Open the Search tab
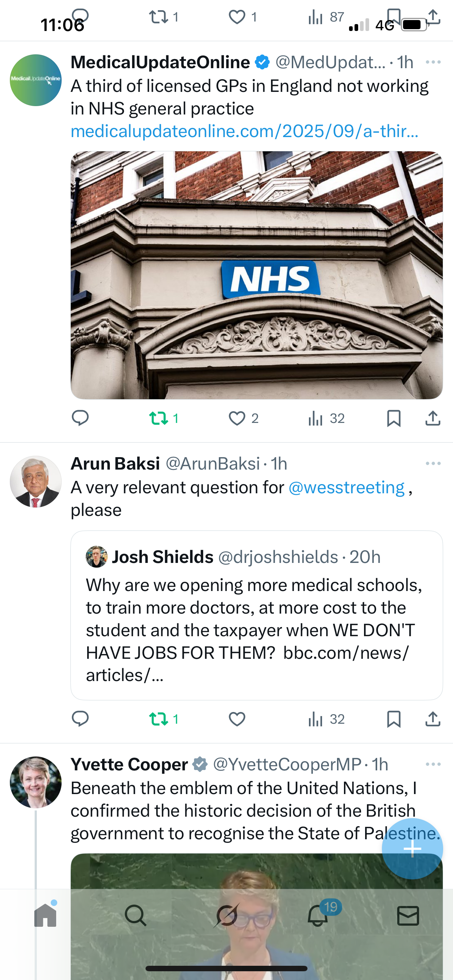This screenshot has height=980, width=453. tap(136, 915)
